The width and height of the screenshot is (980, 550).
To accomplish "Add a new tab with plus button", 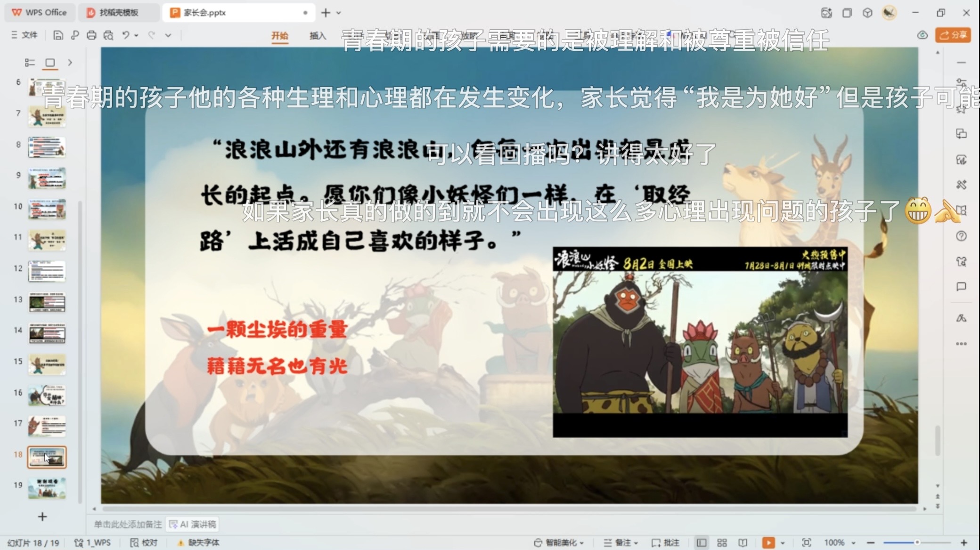I will coord(326,13).
